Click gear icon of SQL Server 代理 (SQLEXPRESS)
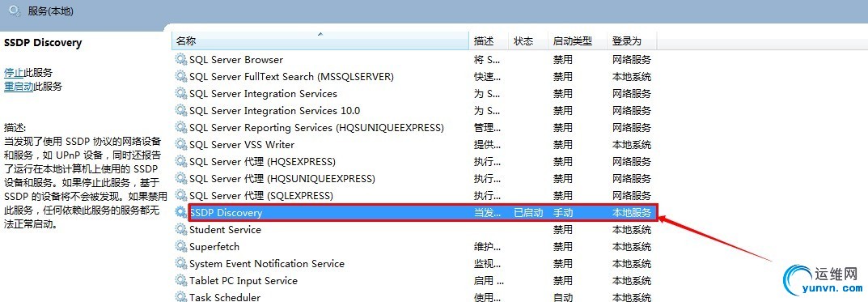 tap(181, 196)
